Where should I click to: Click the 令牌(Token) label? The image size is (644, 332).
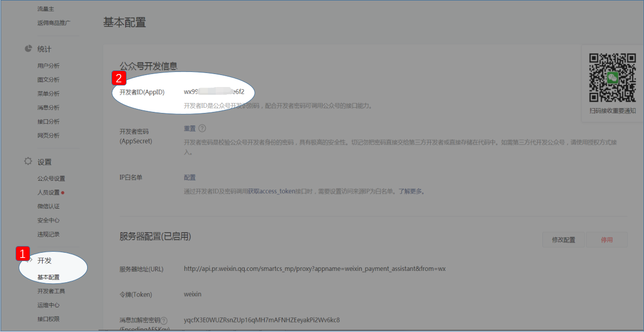pos(136,295)
